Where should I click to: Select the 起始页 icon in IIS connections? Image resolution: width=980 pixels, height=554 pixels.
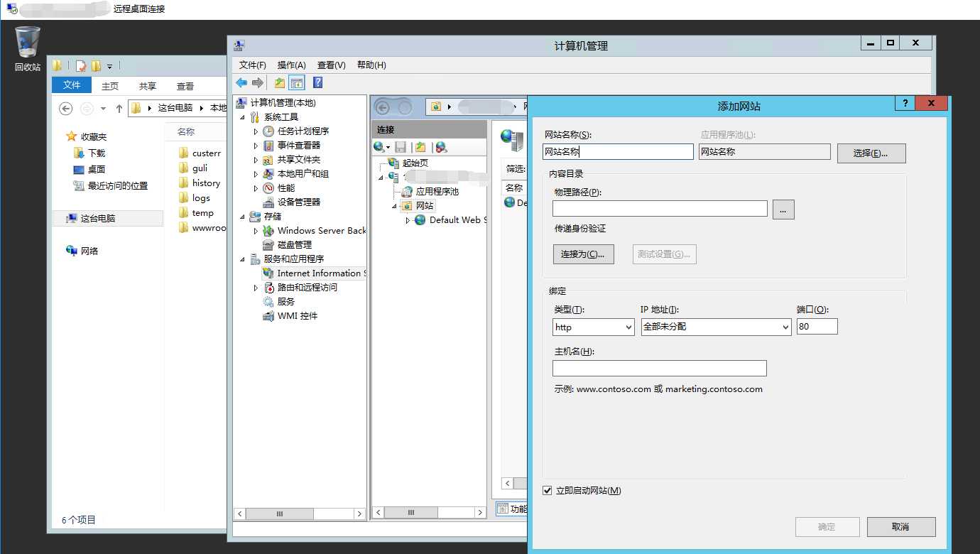(393, 163)
